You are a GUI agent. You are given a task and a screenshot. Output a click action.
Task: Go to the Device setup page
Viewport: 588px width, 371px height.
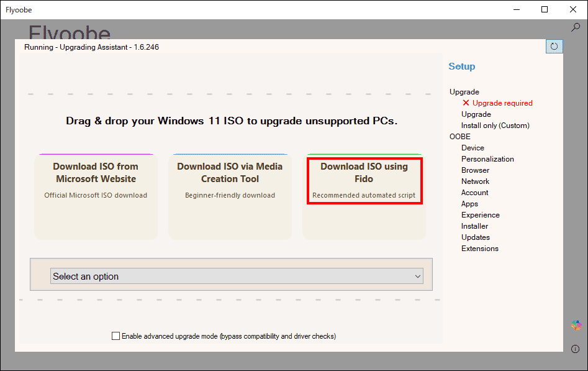(473, 147)
